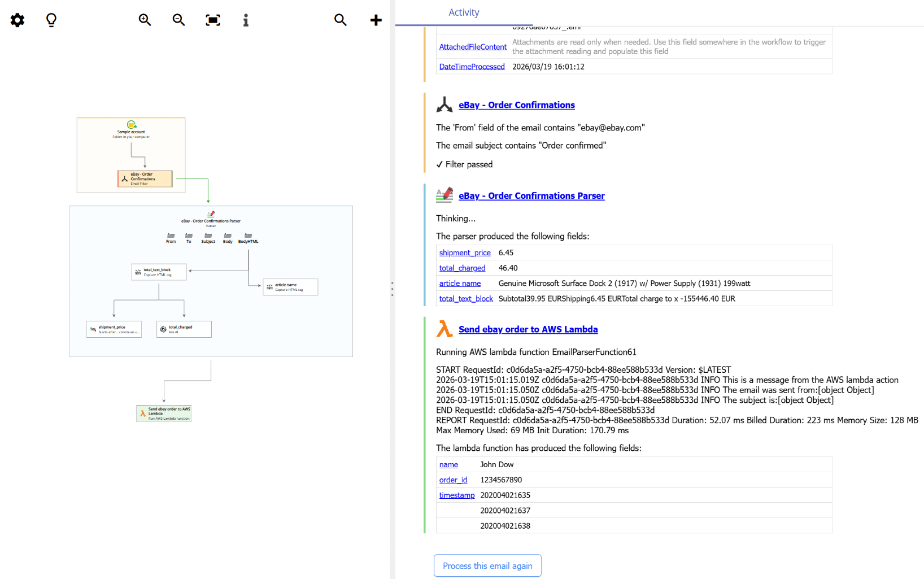Open the info panel icon
The image size is (924, 579).
[246, 20]
